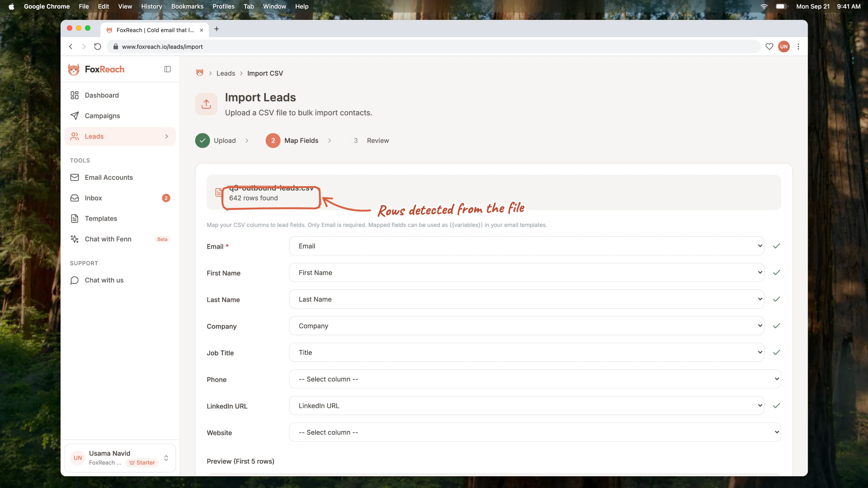Viewport: 868px width, 488px height.
Task: Select the FoxReach browser tab
Action: click(x=154, y=30)
